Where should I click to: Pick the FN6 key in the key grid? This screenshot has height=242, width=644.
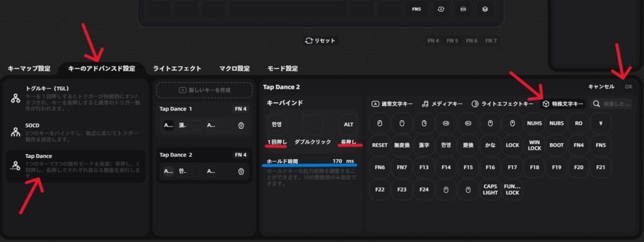coord(380,167)
